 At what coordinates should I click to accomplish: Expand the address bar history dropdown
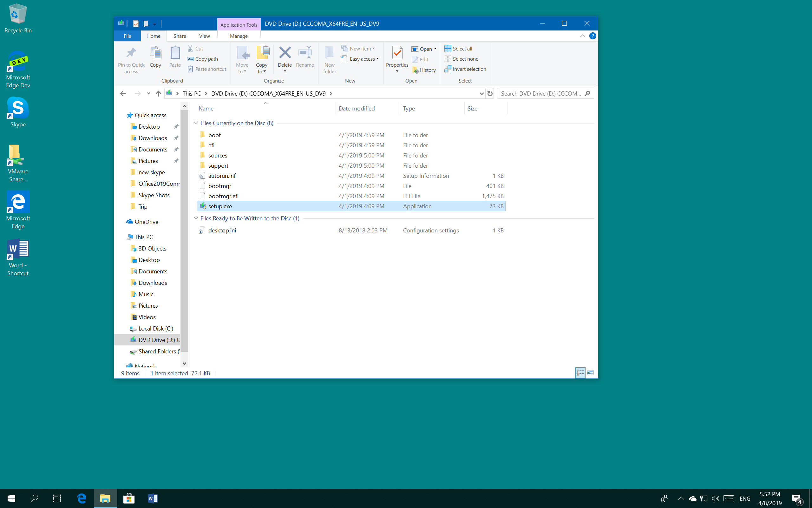pos(481,93)
